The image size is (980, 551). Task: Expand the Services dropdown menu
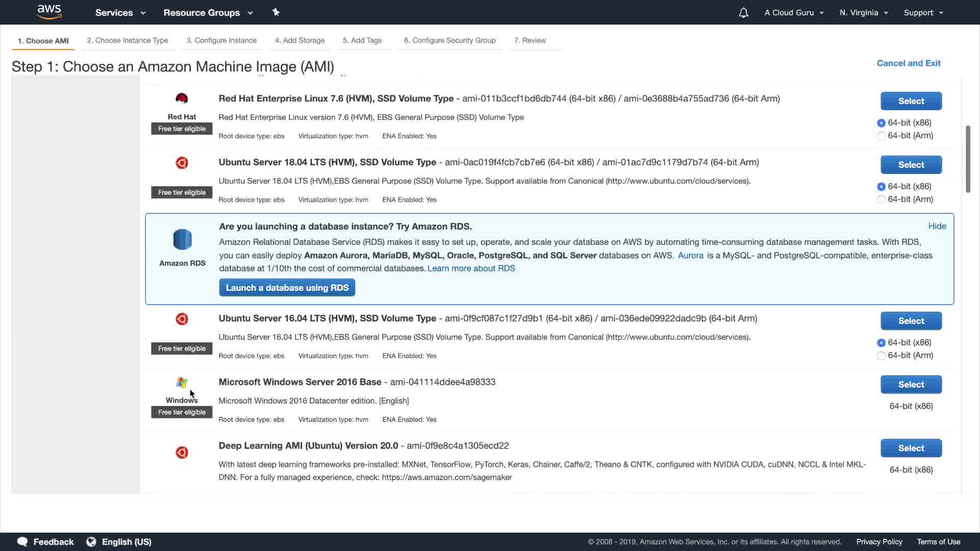pyautogui.click(x=120, y=13)
